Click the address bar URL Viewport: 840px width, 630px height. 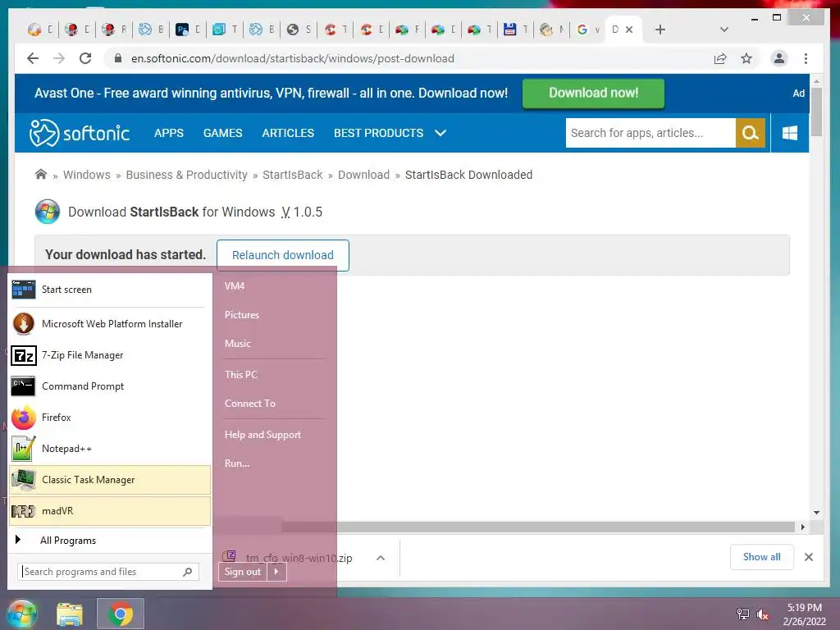click(293, 58)
